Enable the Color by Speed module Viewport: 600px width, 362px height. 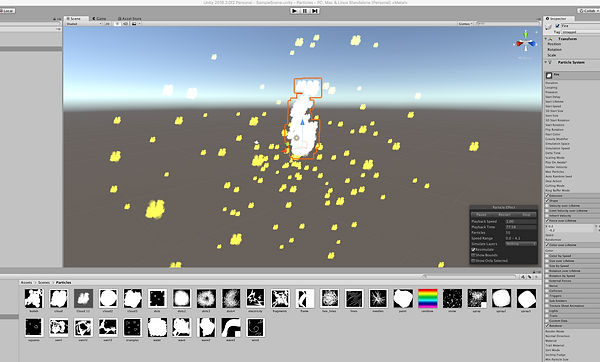(547, 256)
